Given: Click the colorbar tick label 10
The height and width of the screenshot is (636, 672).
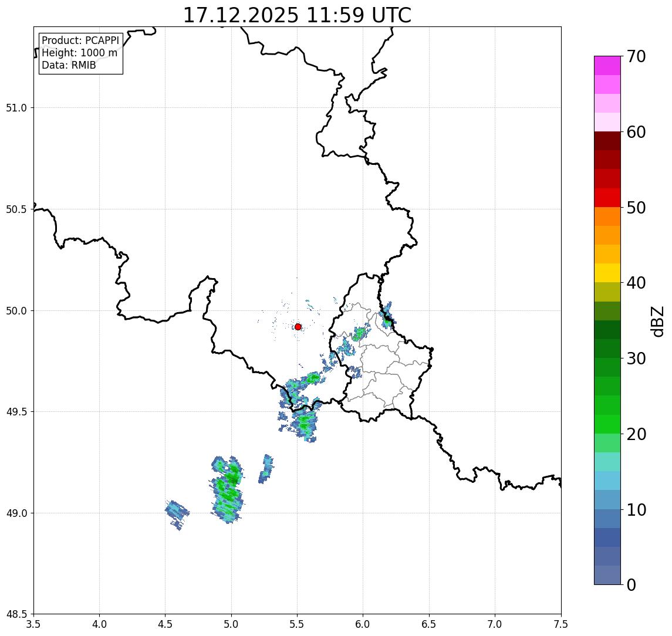Looking at the screenshot, I should (636, 510).
